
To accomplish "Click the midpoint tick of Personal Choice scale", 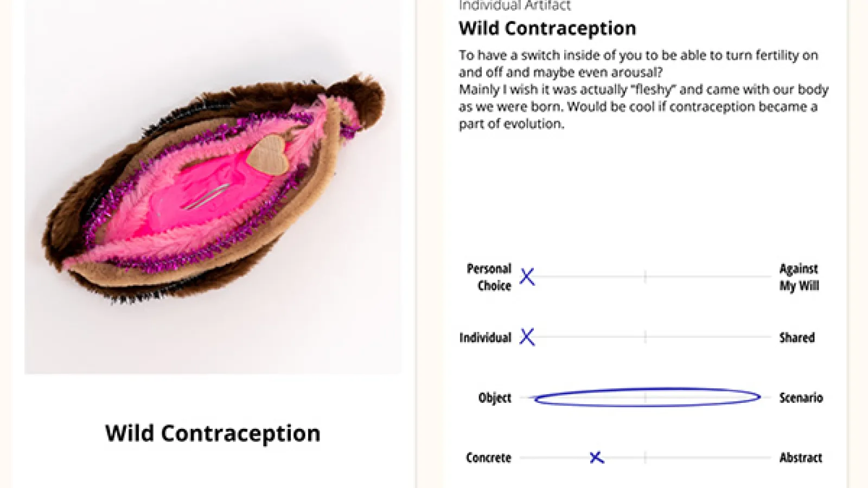I will [645, 277].
